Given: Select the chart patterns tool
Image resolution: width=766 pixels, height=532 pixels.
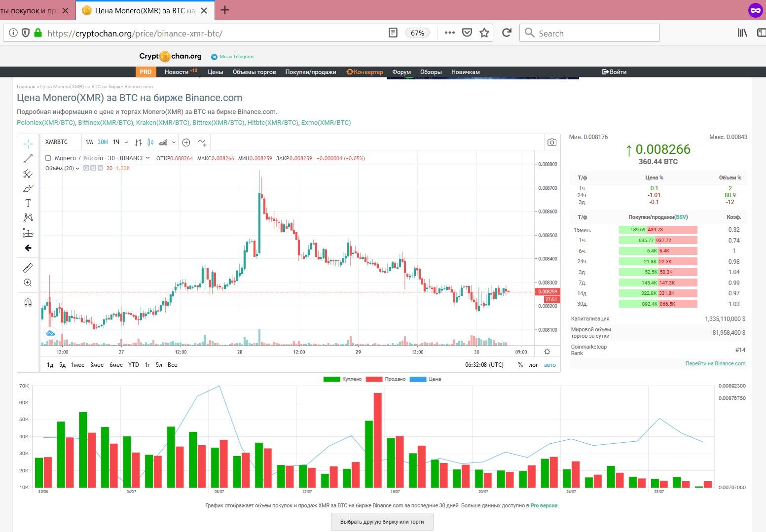Looking at the screenshot, I should pos(28,217).
